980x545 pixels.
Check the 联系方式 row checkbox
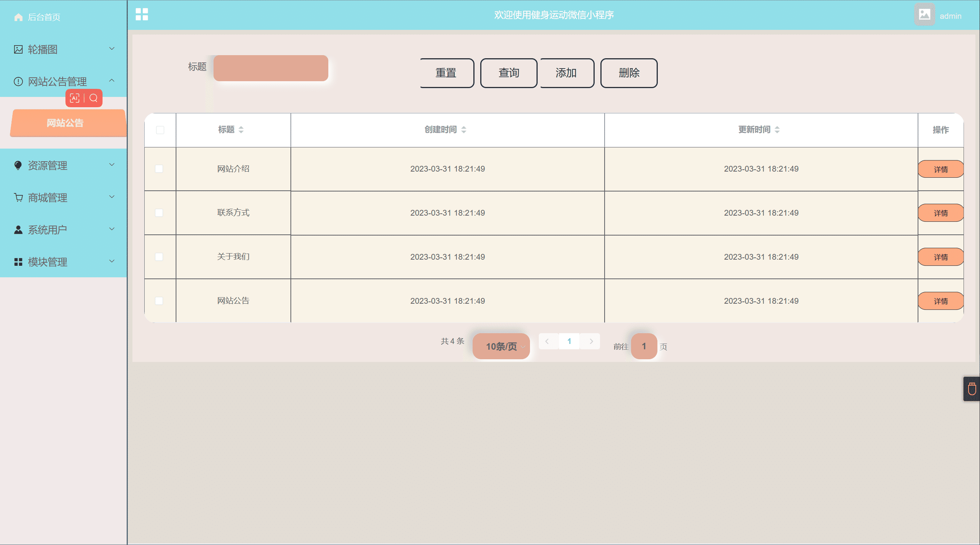point(159,213)
